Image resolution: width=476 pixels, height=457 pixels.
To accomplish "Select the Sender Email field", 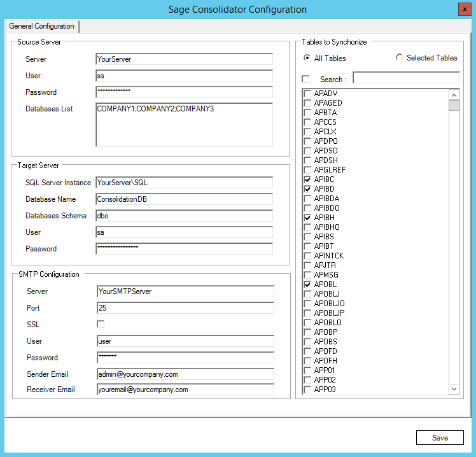I will click(185, 374).
